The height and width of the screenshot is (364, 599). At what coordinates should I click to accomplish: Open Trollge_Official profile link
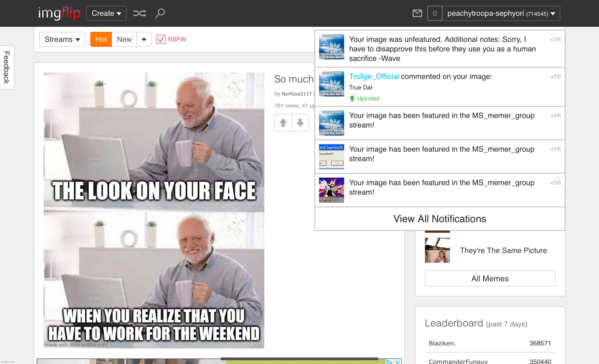374,76
